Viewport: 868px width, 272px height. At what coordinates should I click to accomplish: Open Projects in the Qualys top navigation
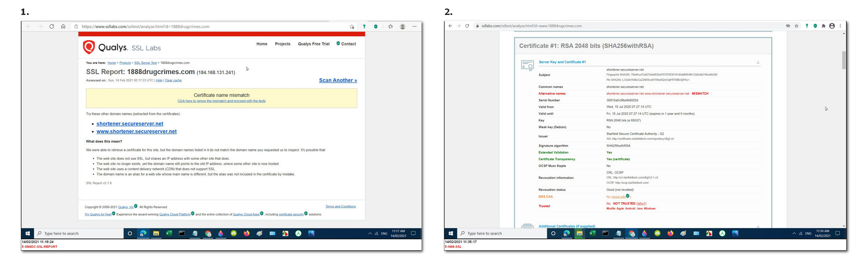[x=282, y=44]
